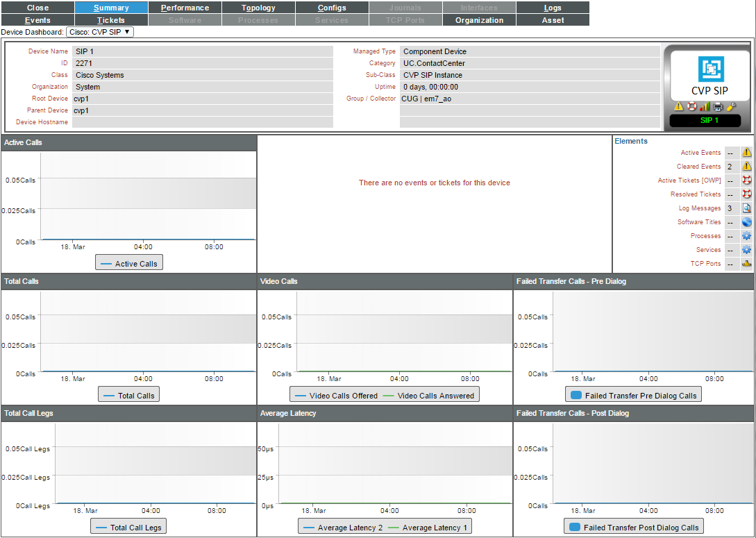The width and height of the screenshot is (756, 538).
Task: Click the warning icon in Active Events row
Action: [746, 153]
